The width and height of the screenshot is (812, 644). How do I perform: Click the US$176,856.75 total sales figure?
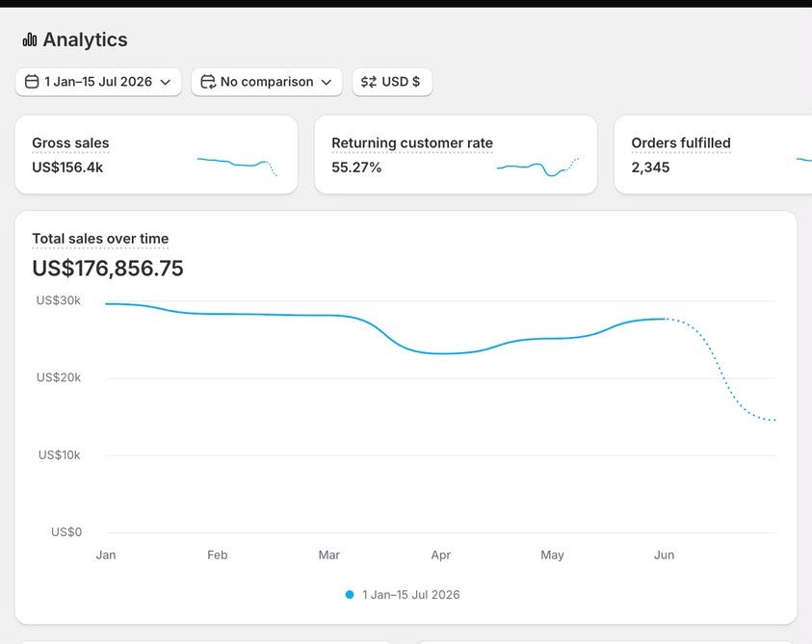(x=108, y=269)
